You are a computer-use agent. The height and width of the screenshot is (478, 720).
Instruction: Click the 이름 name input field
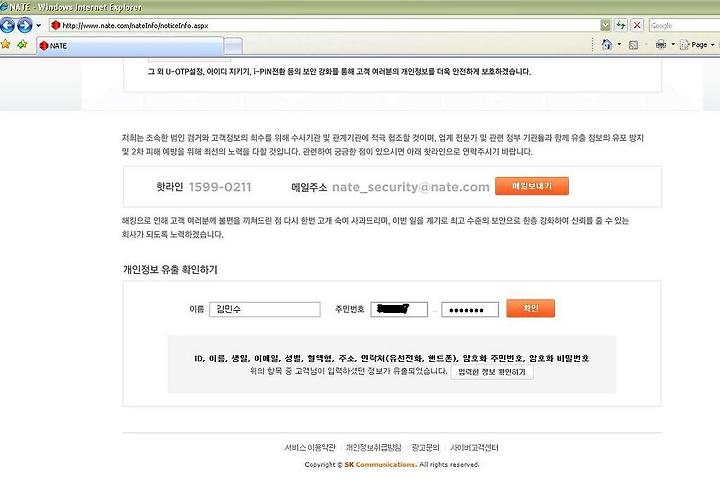(265, 309)
